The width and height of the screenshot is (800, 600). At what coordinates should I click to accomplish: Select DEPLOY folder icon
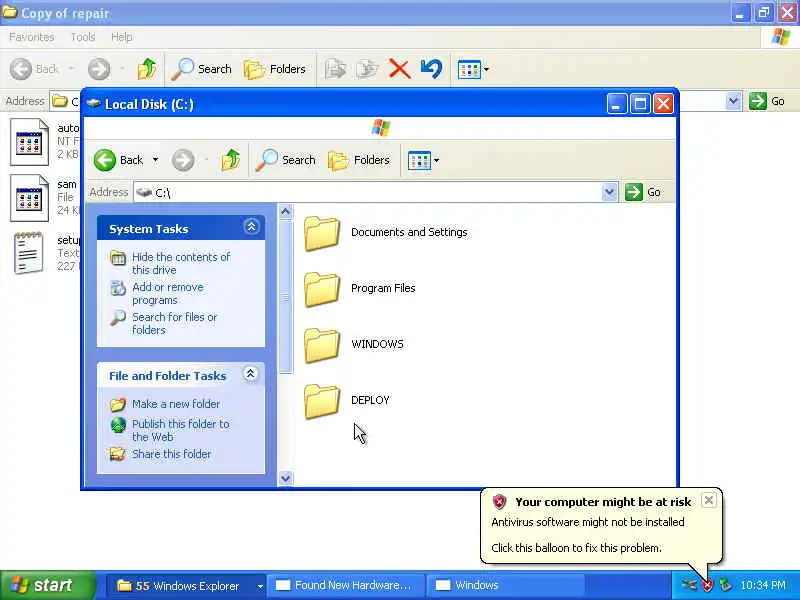point(322,401)
